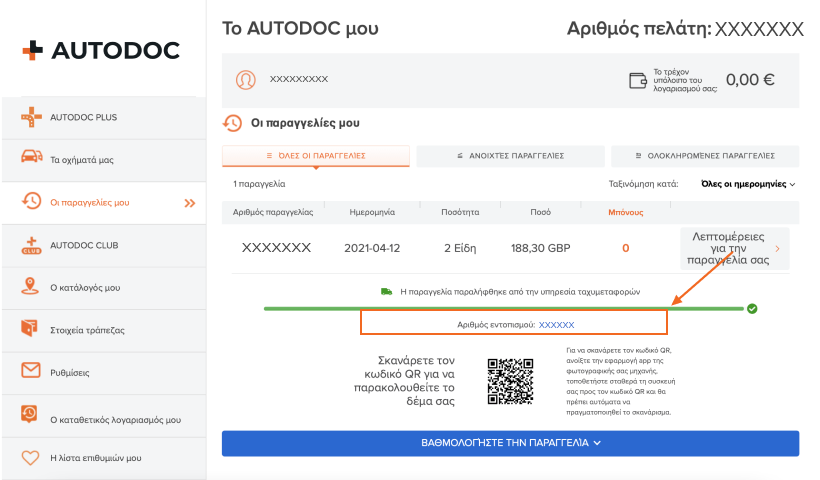The width and height of the screenshot is (820, 480).
Task: Click the tracking number link XXXXXX
Action: pyautogui.click(x=556, y=325)
